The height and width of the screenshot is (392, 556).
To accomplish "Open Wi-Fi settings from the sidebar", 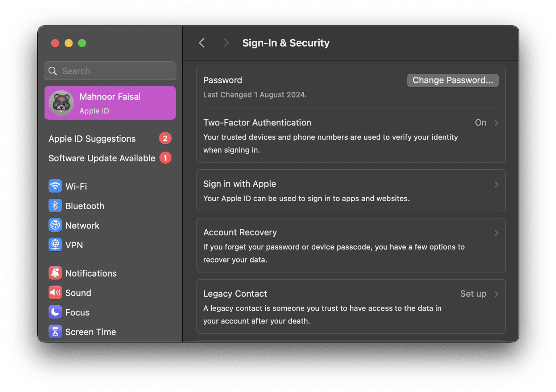I will pyautogui.click(x=76, y=186).
